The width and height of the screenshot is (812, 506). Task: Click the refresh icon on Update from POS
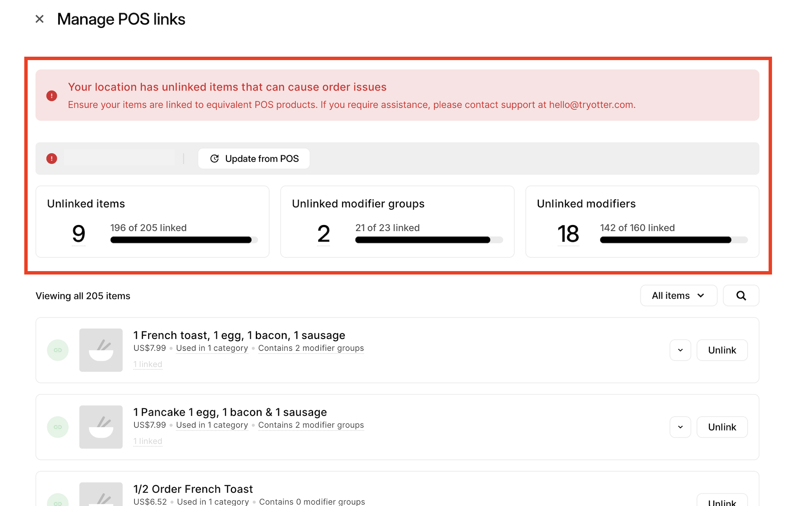click(214, 158)
